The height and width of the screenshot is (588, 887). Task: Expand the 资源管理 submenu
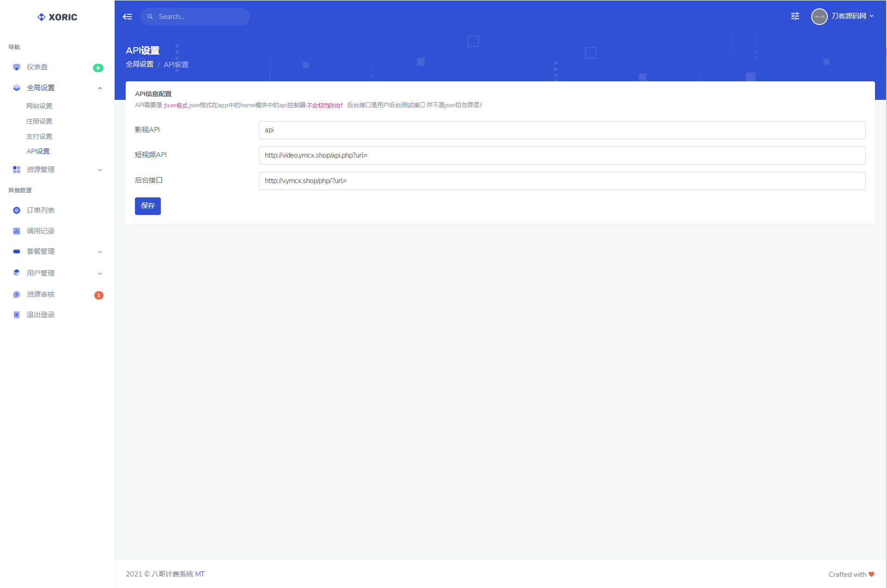[x=100, y=170]
